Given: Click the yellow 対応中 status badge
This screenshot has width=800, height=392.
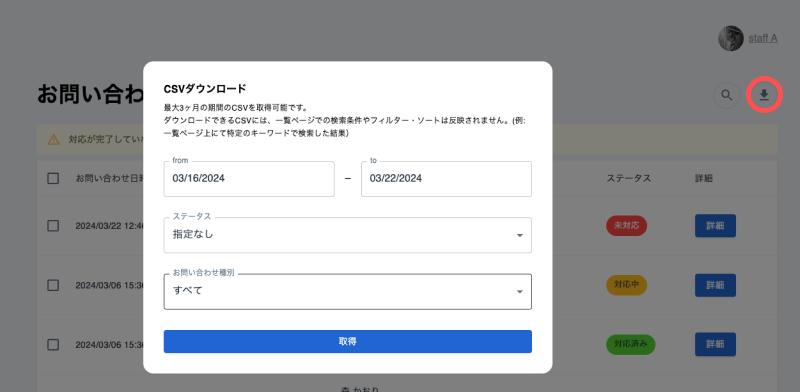Looking at the screenshot, I should coord(627,285).
